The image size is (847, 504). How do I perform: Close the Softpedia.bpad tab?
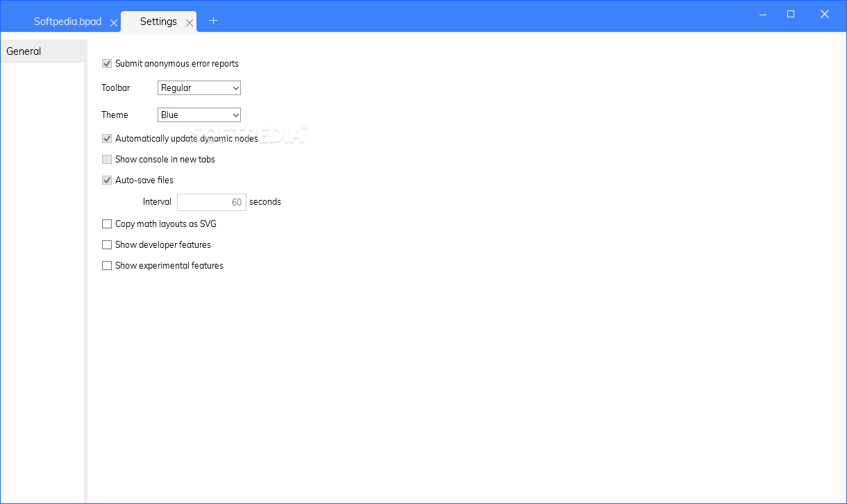tap(114, 23)
